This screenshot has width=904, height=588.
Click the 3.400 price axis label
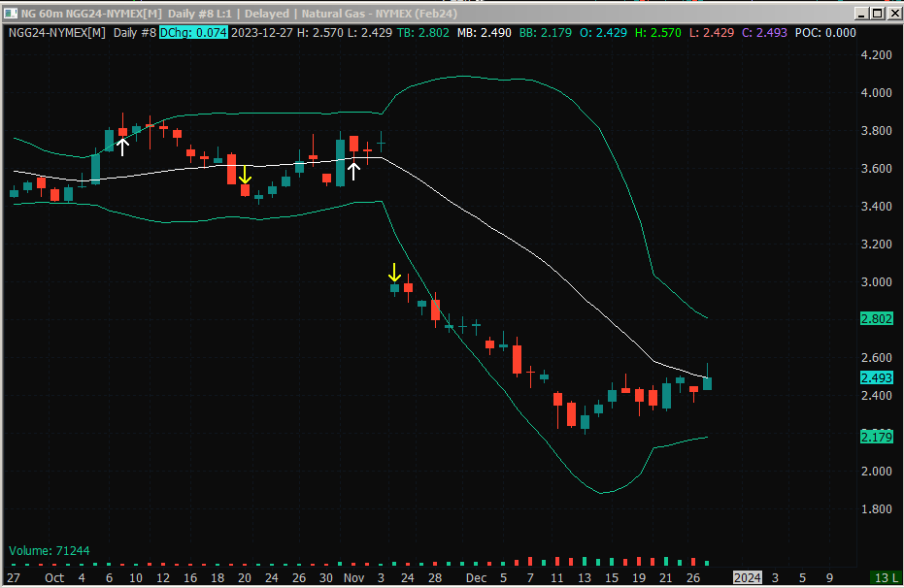click(x=876, y=206)
